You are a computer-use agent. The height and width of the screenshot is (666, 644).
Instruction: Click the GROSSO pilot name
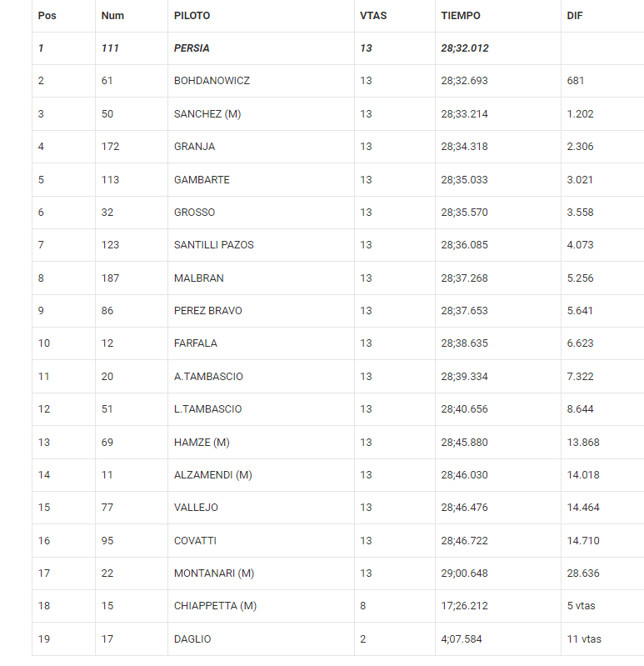tap(194, 213)
